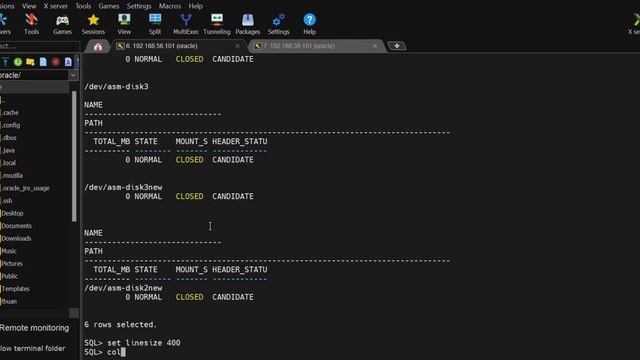This screenshot has height=360, width=640.
Task: Click the '/dev/asm-disk2new' terminal line
Action: [123, 288]
